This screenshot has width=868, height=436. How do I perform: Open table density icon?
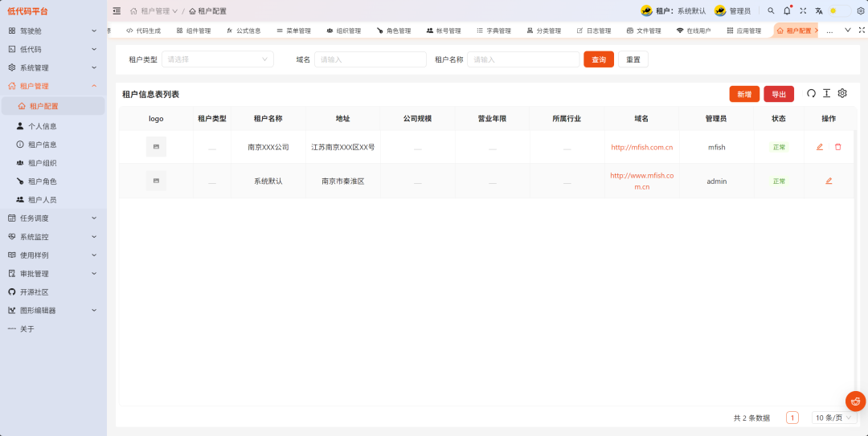(x=826, y=93)
